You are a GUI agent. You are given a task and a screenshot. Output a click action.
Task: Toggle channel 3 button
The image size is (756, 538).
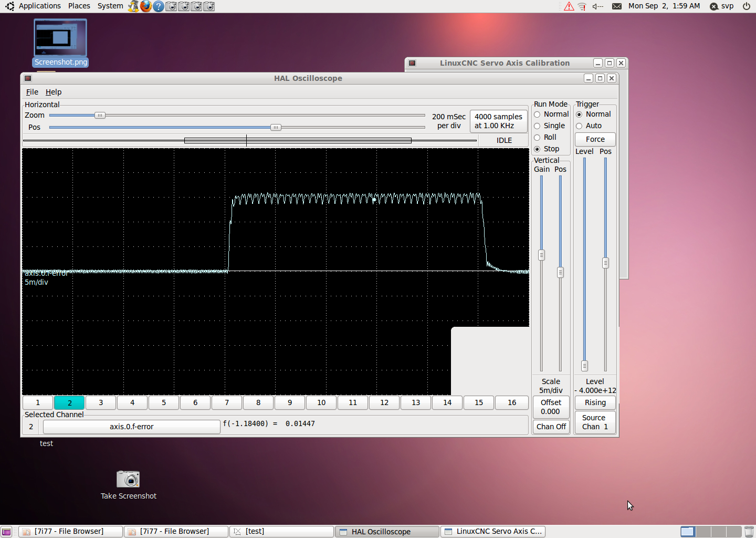click(101, 403)
